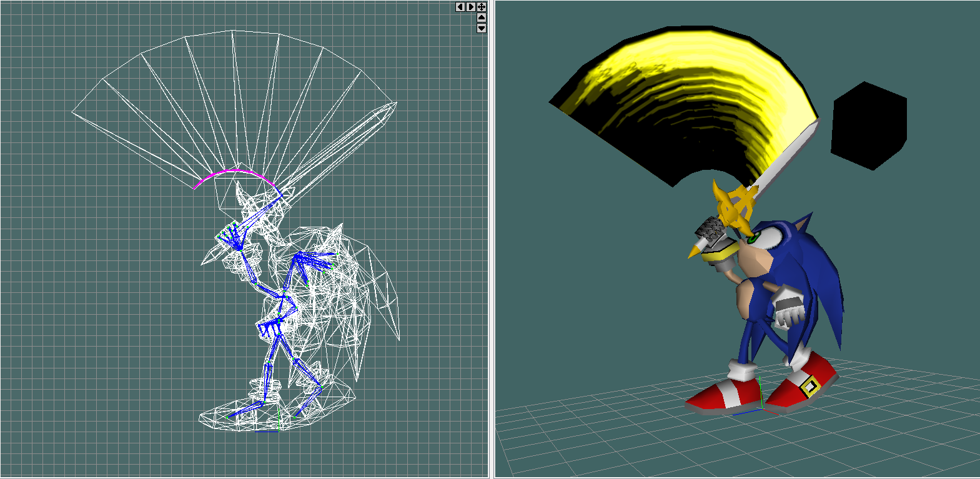Click the up arrow button in wireframe view
Viewport: 980px width, 479px height.
[x=482, y=17]
